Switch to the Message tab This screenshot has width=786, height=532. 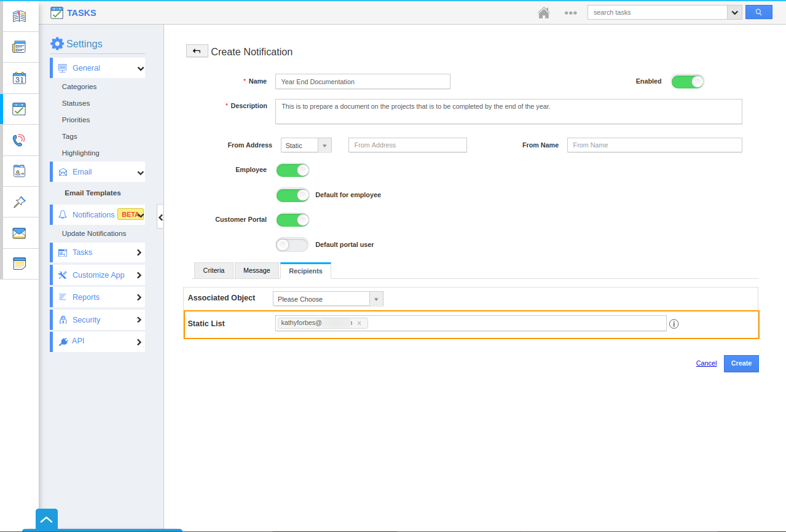tap(256, 271)
